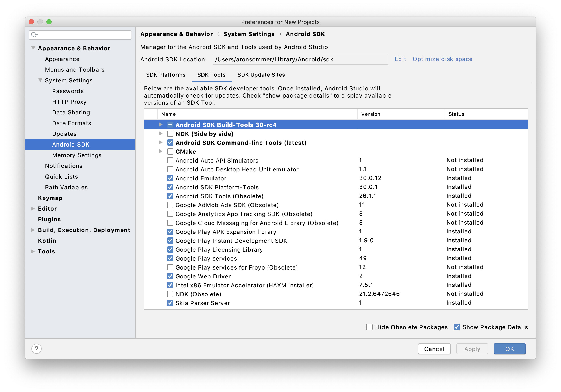Open the SDK Update Sites tab
Viewport: 561px width, 392px height.
261,75
